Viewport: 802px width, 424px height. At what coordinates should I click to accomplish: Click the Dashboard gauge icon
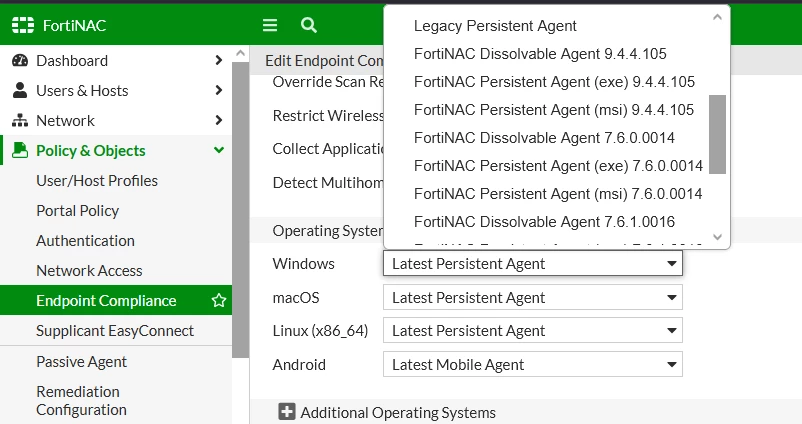pos(20,60)
